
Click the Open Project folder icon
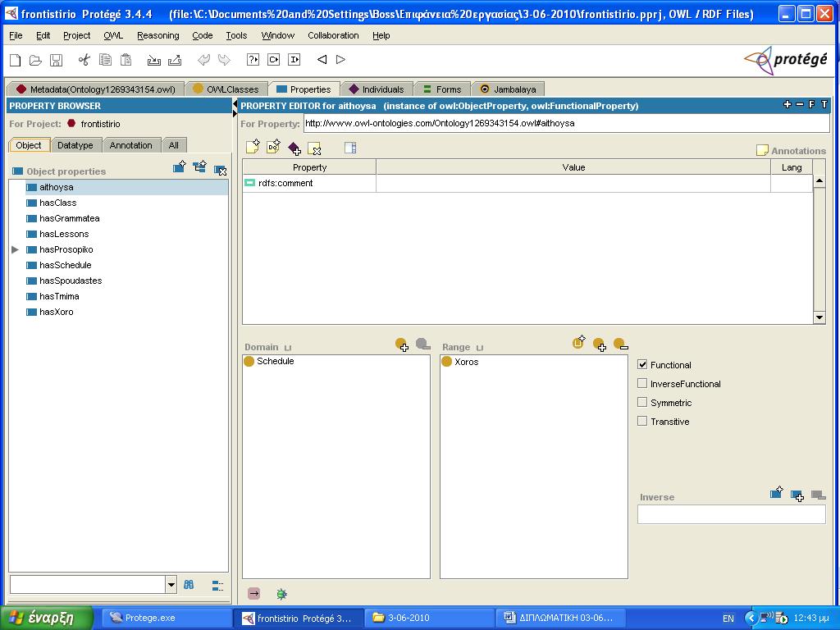[35, 60]
